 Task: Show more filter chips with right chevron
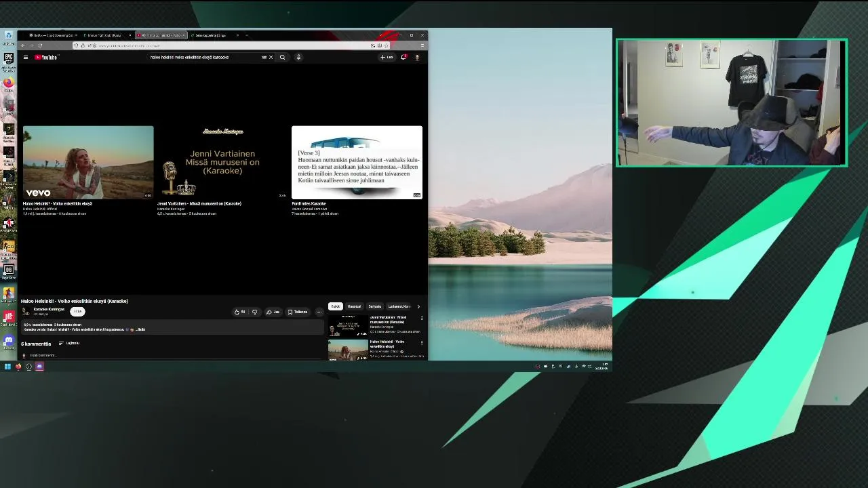pyautogui.click(x=418, y=306)
